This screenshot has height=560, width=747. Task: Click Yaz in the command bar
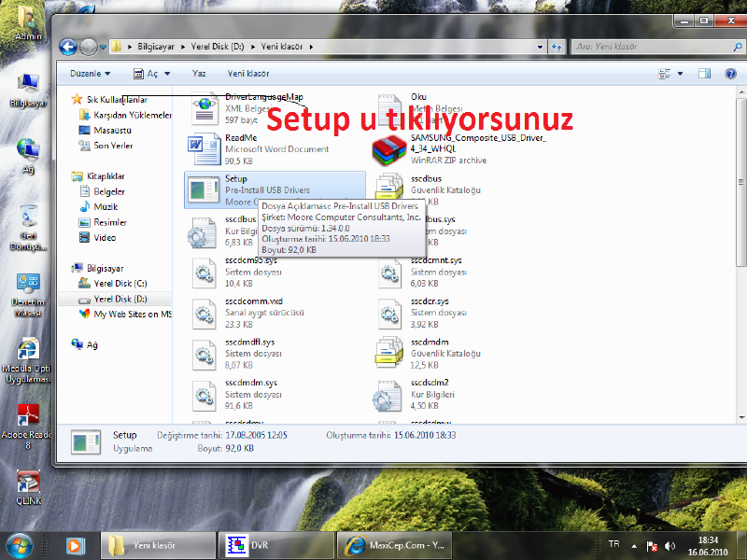(x=198, y=74)
